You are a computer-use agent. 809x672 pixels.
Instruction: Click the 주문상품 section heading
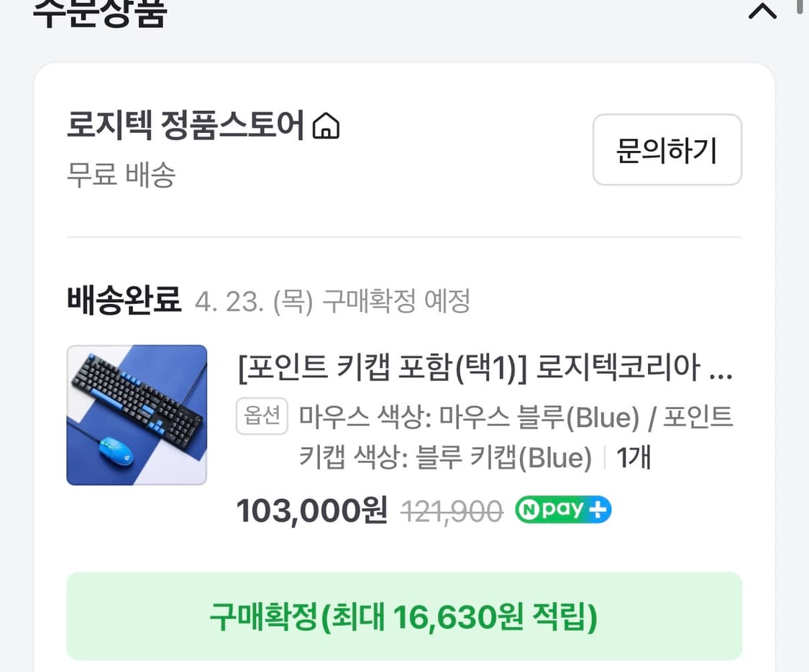(x=99, y=11)
